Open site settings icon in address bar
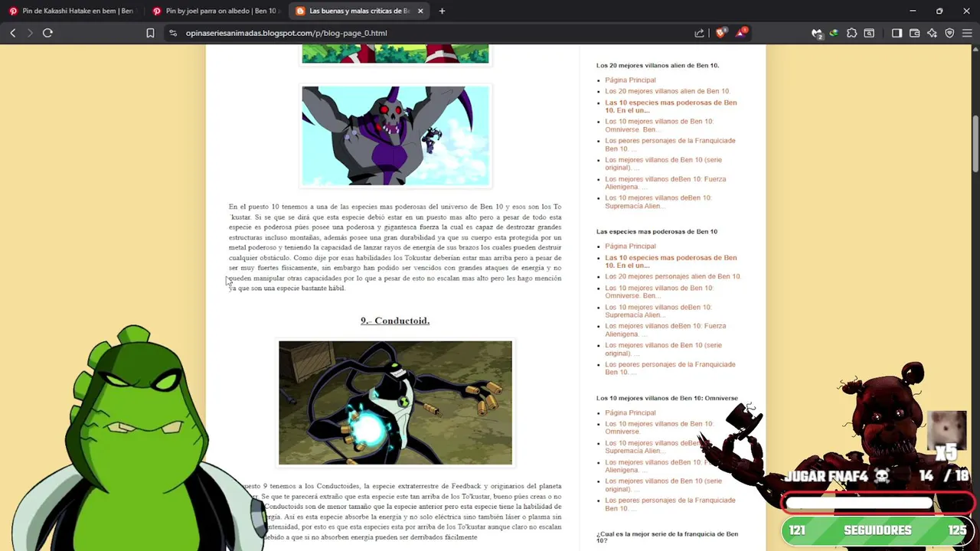 coord(172,33)
